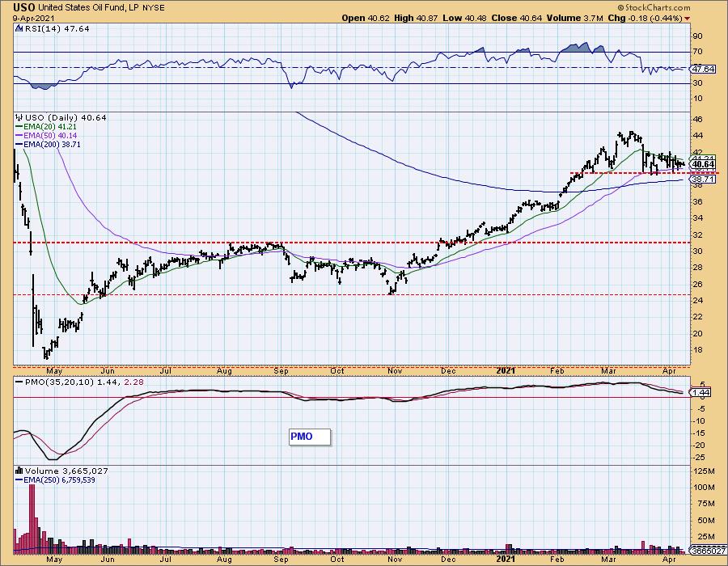Click the 50M level on the volume axis

pyautogui.click(x=705, y=521)
